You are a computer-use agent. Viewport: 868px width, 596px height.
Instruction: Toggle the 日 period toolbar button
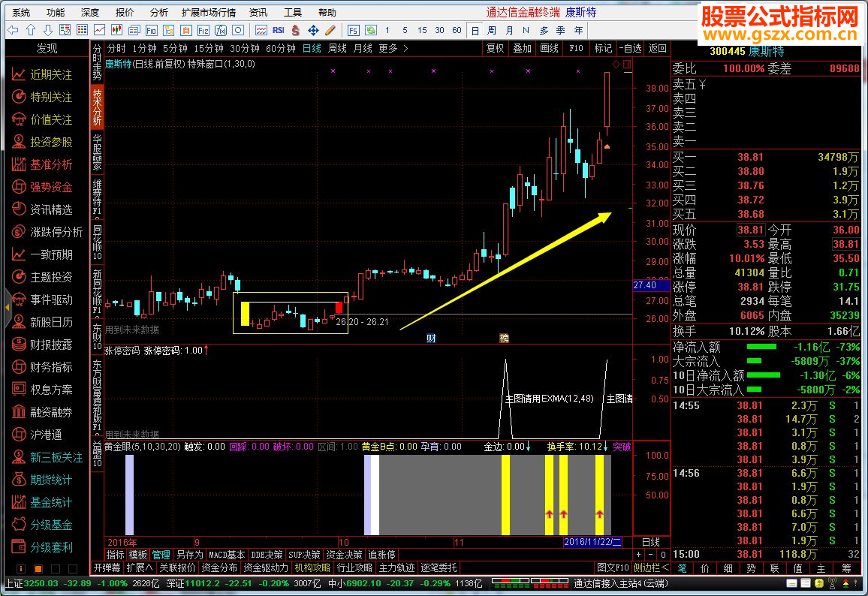click(x=475, y=30)
